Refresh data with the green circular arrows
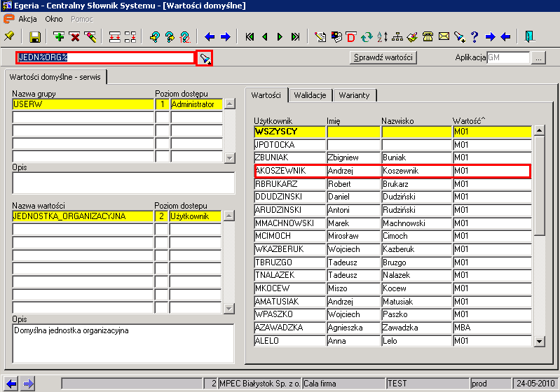The image size is (560, 392). (367, 36)
